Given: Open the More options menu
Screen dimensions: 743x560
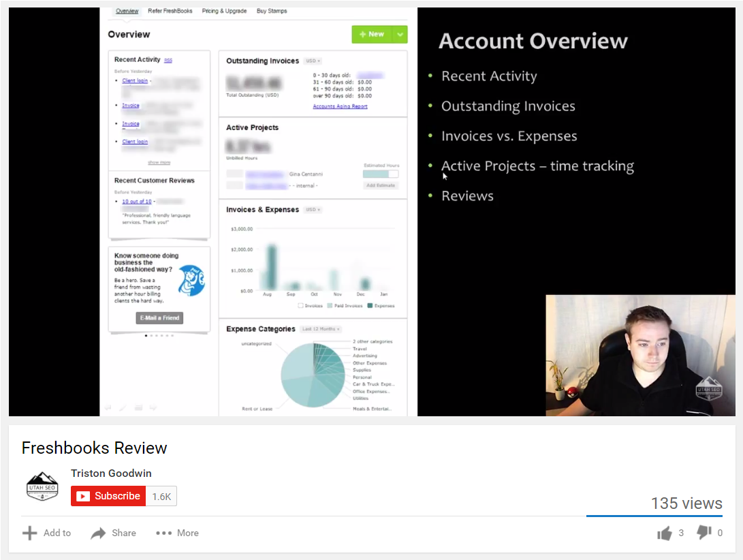Looking at the screenshot, I should point(177,533).
